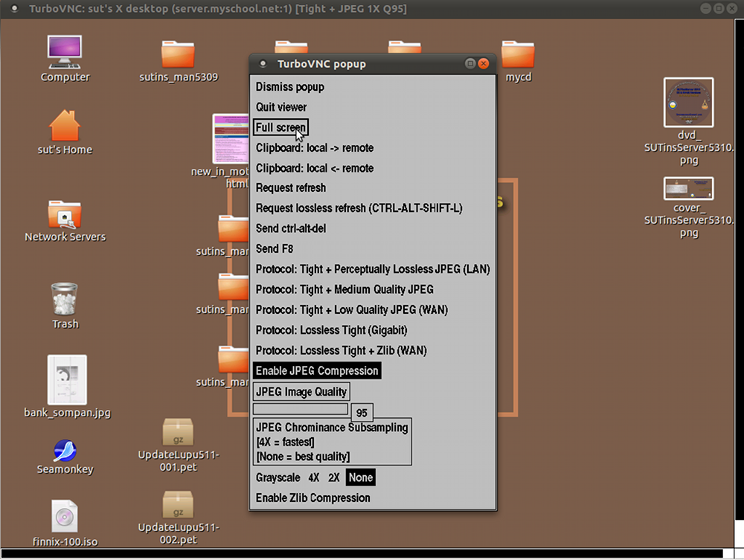Click the JPEG quality value 95

pos(362,413)
